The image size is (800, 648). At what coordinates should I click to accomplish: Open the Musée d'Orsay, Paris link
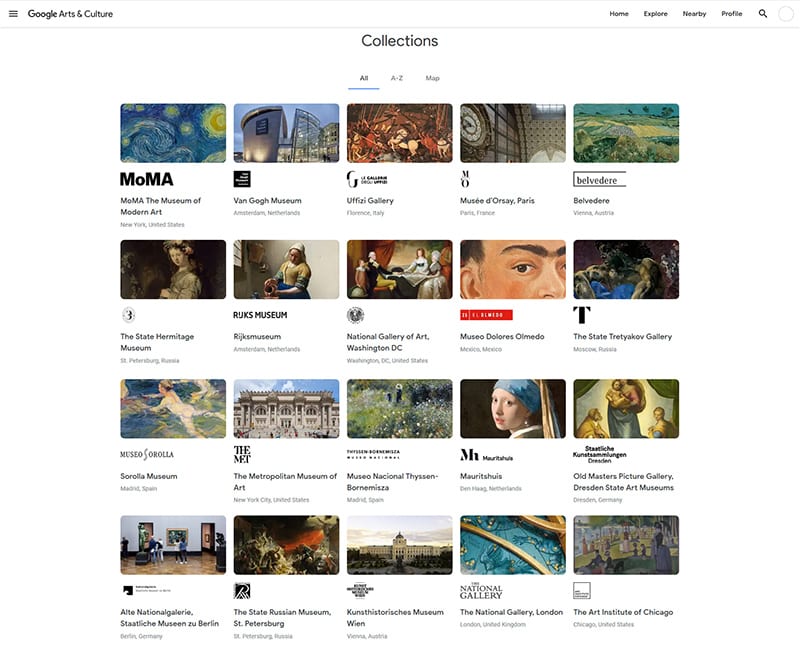click(x=497, y=201)
